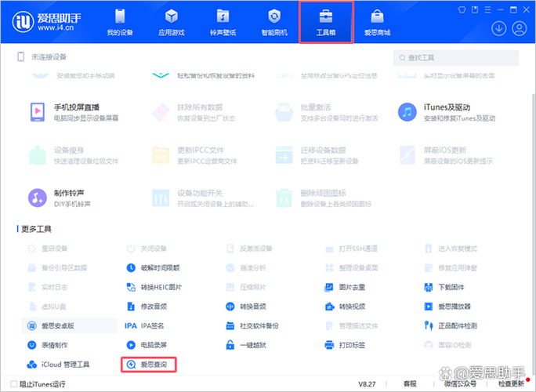
Task: Open 设备功能开关 tool
Action: tap(203, 198)
